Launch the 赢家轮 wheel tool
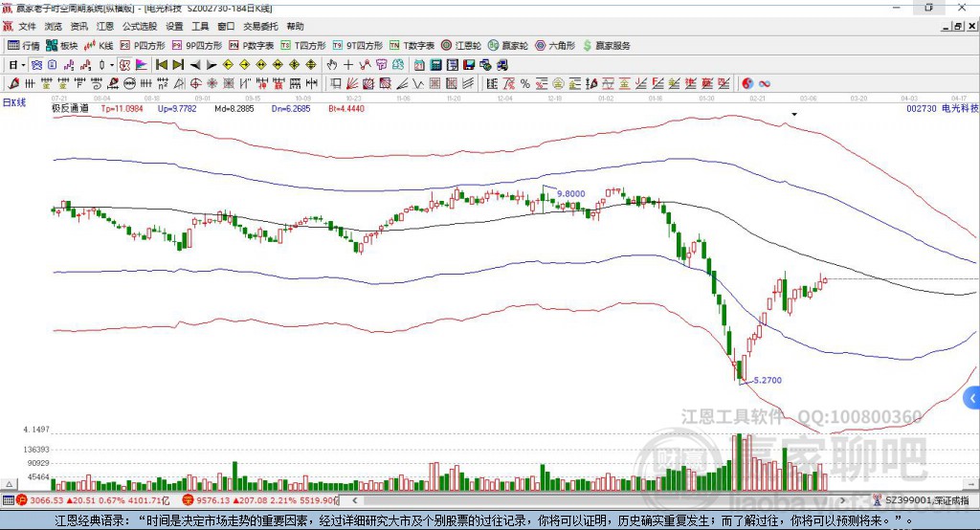 click(x=508, y=46)
